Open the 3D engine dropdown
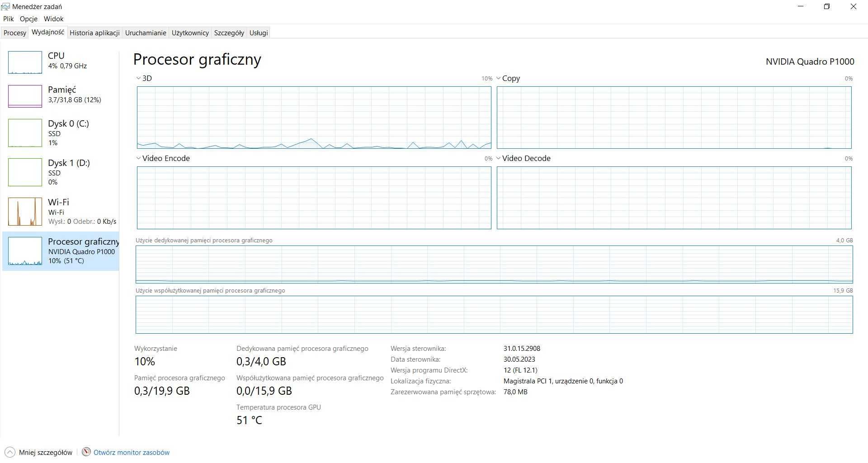Screen dimensions: 868x463 pyautogui.click(x=144, y=78)
